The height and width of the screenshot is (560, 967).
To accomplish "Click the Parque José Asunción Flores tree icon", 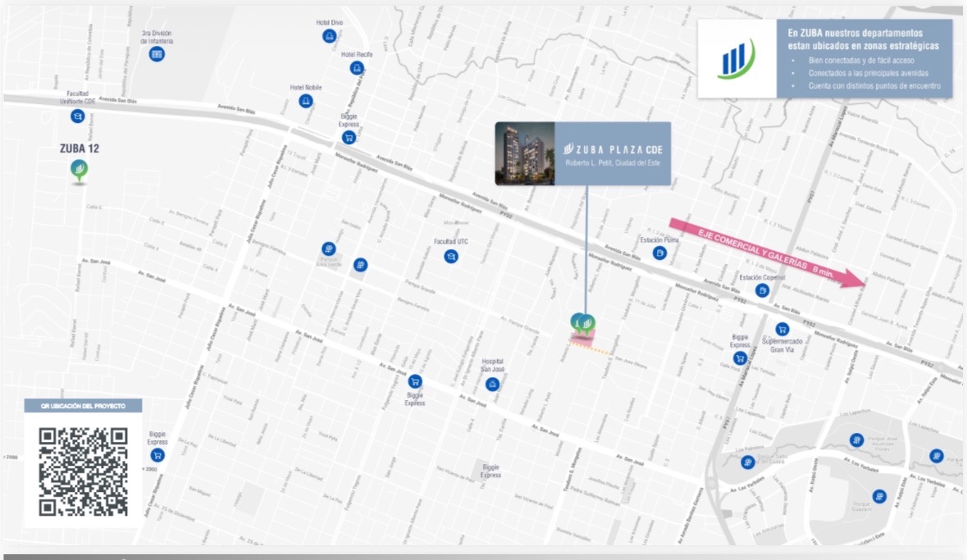I will pyautogui.click(x=856, y=439).
